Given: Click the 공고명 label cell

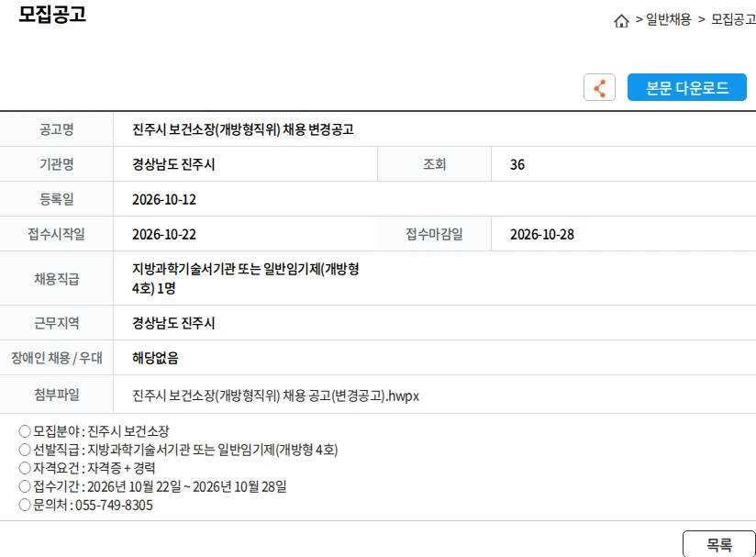Looking at the screenshot, I should point(56,129).
